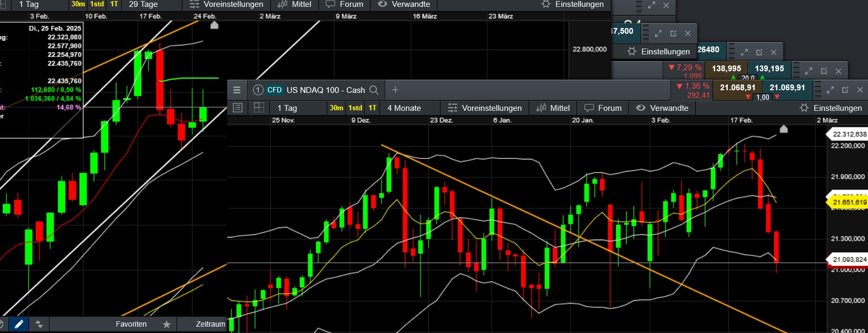The width and height of the screenshot is (868, 333).
Task: Pop out the window with 138,995 price
Action: pos(824,71)
